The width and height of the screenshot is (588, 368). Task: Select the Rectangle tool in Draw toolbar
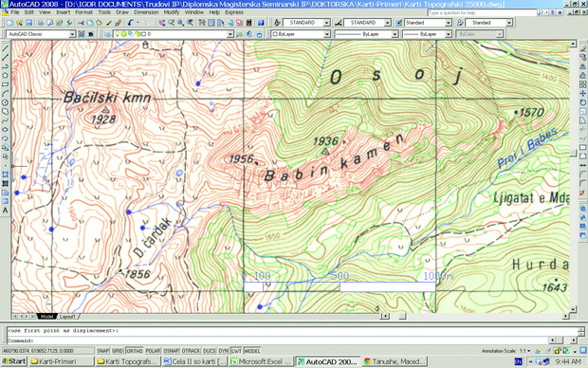(6, 84)
